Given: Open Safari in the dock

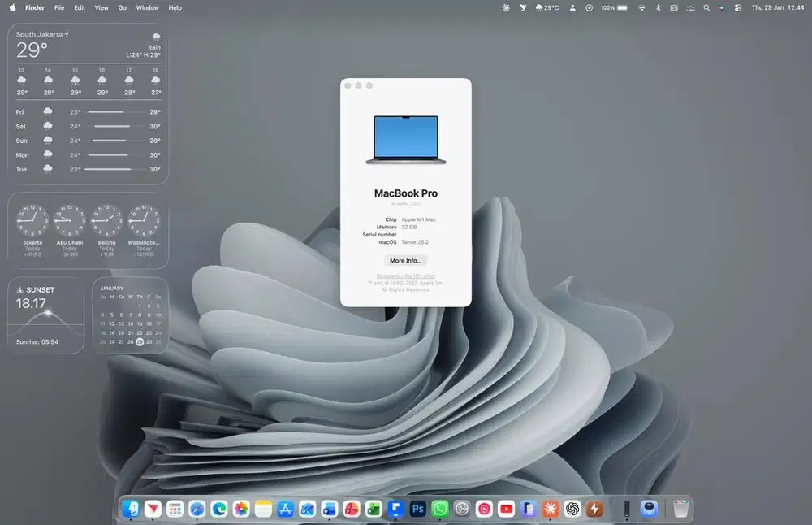Looking at the screenshot, I should pyautogui.click(x=196, y=509).
